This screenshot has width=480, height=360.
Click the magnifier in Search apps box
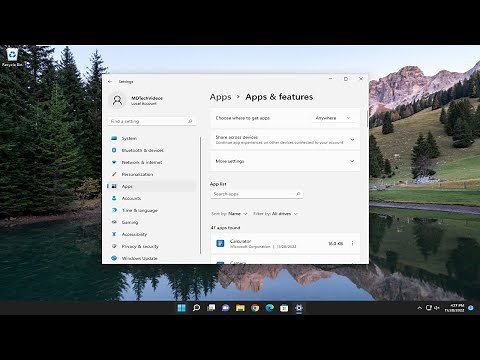click(298, 194)
